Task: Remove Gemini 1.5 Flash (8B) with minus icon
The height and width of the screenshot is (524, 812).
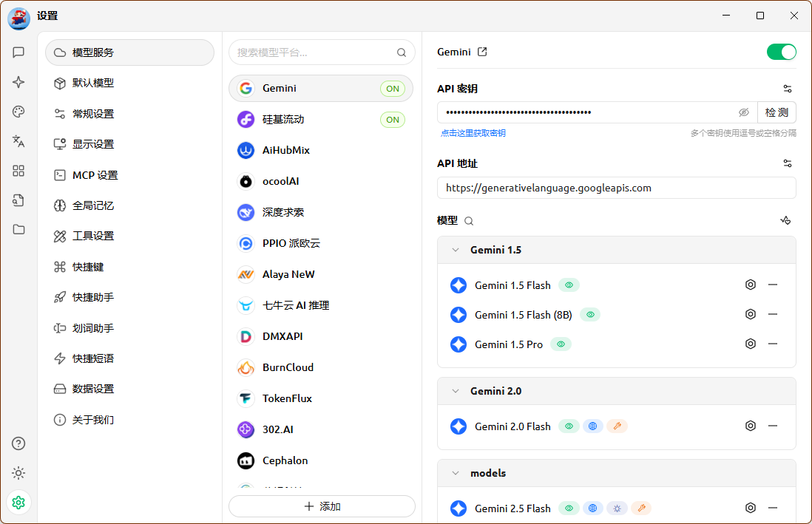Action: pyautogui.click(x=773, y=314)
